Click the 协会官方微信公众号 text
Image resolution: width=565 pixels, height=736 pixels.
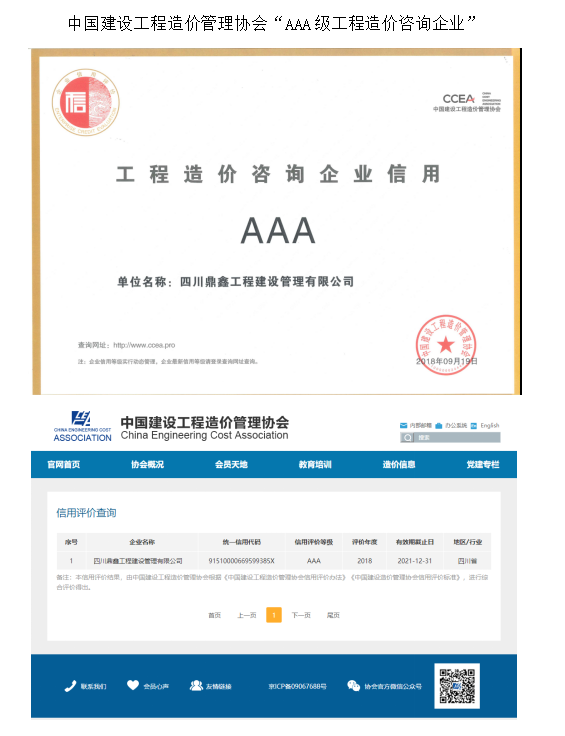(x=393, y=686)
